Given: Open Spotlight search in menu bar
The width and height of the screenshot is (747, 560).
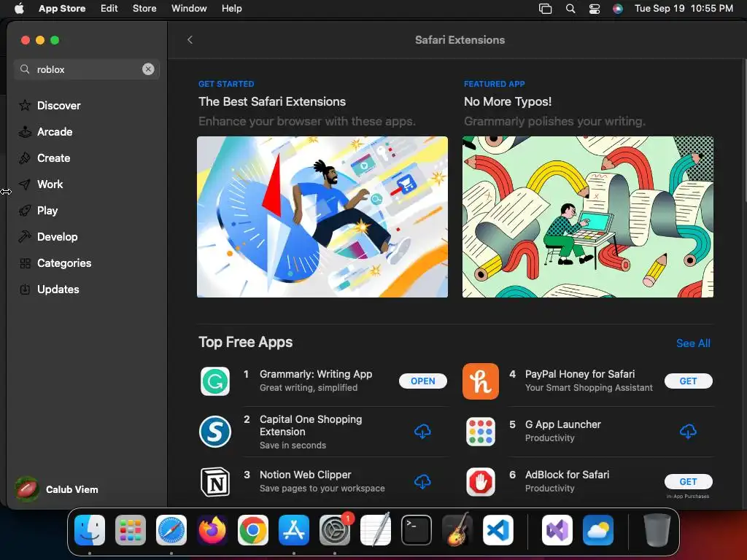Looking at the screenshot, I should click(570, 8).
